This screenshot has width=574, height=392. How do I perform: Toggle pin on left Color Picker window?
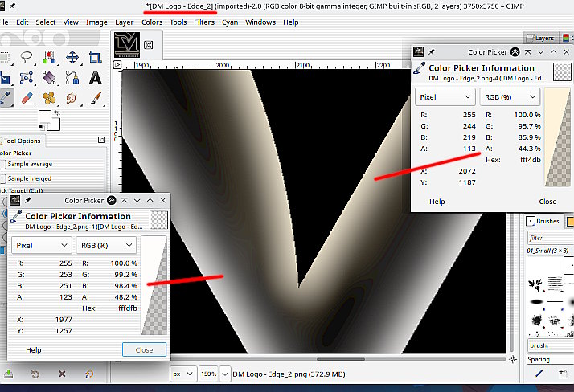(x=28, y=200)
